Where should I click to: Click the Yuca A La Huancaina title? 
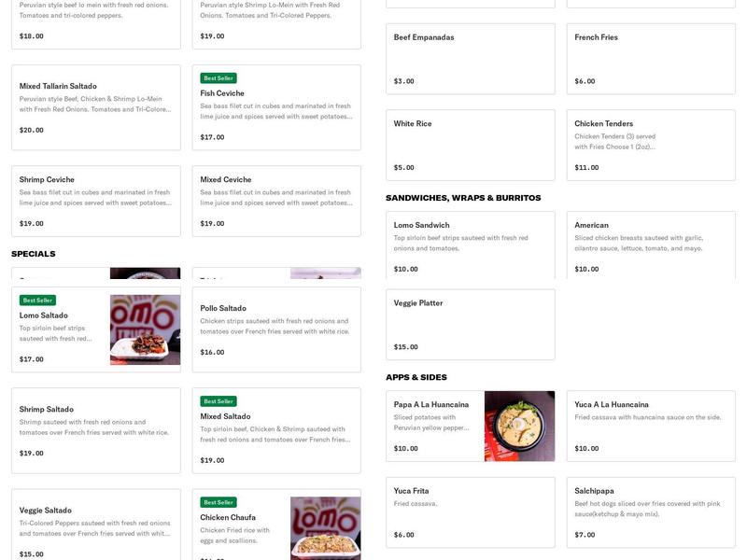coord(612,405)
